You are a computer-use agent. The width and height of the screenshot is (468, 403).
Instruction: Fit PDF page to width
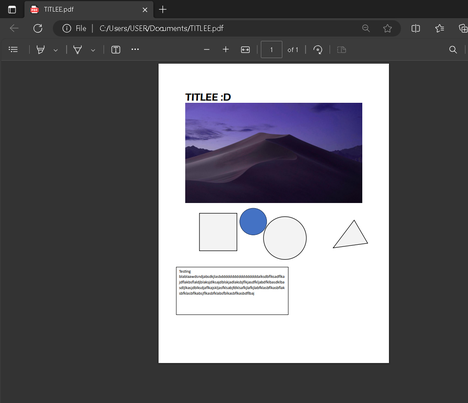pyautogui.click(x=245, y=50)
